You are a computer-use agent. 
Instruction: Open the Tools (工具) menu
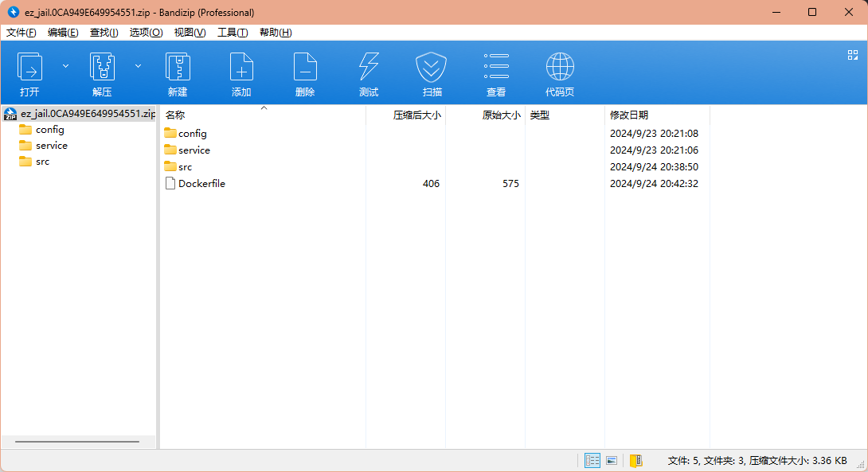[x=233, y=33]
